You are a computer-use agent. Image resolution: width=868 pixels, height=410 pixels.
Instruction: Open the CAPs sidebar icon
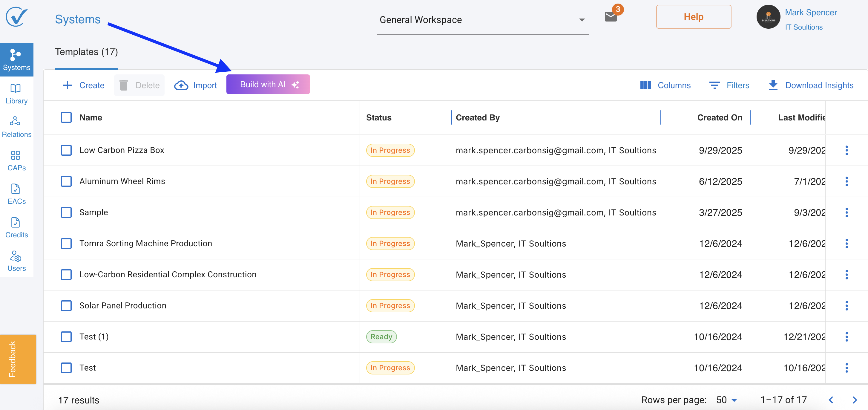point(16,160)
